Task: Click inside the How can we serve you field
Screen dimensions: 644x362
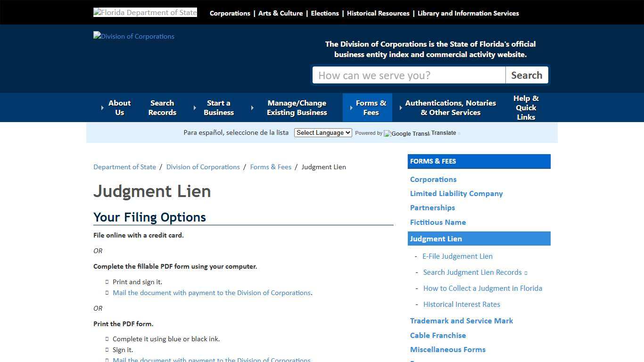Action: pos(409,75)
